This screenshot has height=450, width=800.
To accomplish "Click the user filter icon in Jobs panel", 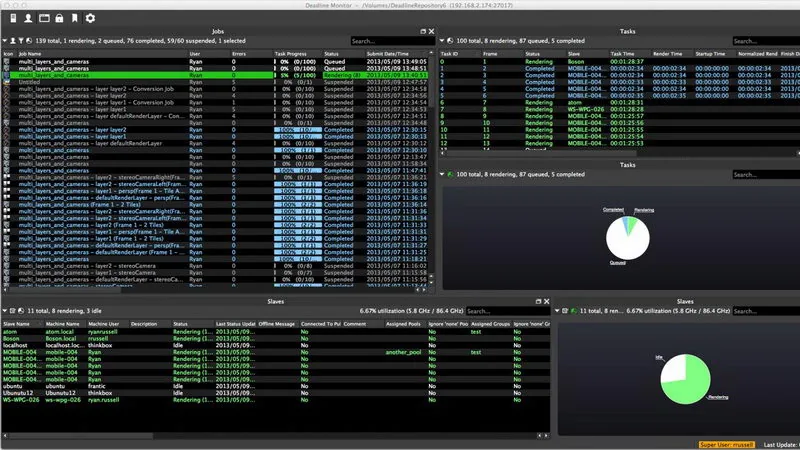I will click(13, 41).
